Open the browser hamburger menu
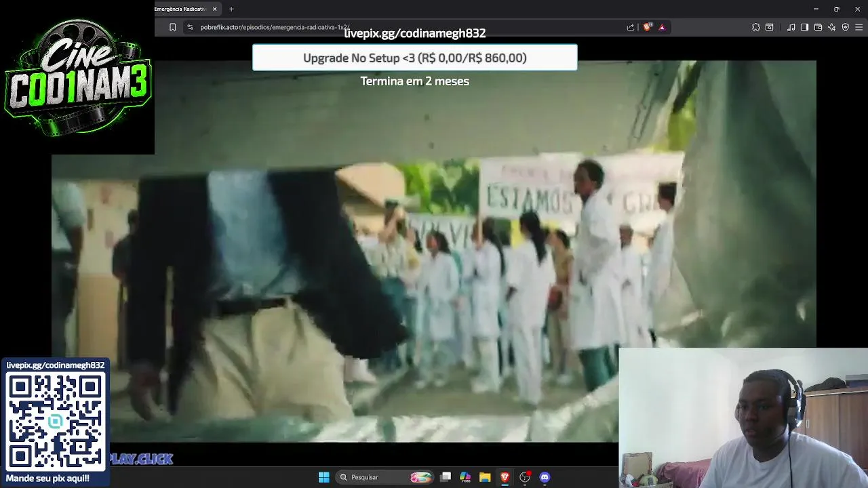Viewport: 868px width, 488px height. pyautogui.click(x=859, y=27)
